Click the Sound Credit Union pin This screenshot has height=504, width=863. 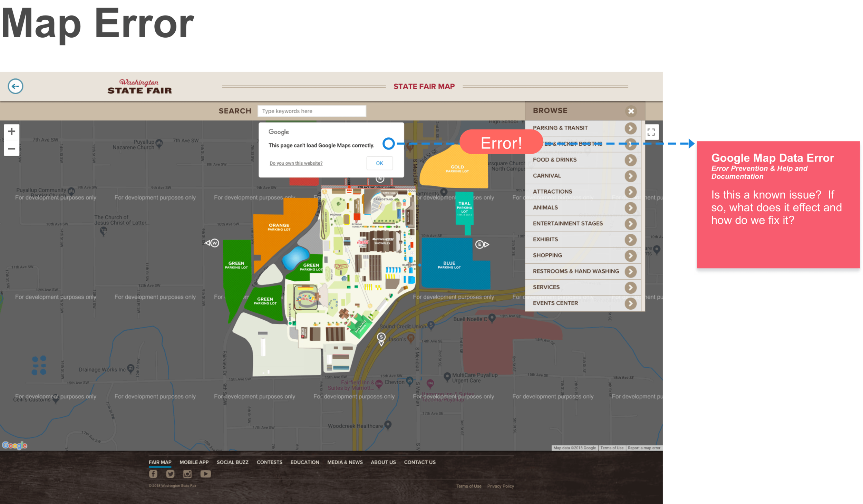pyautogui.click(x=431, y=325)
